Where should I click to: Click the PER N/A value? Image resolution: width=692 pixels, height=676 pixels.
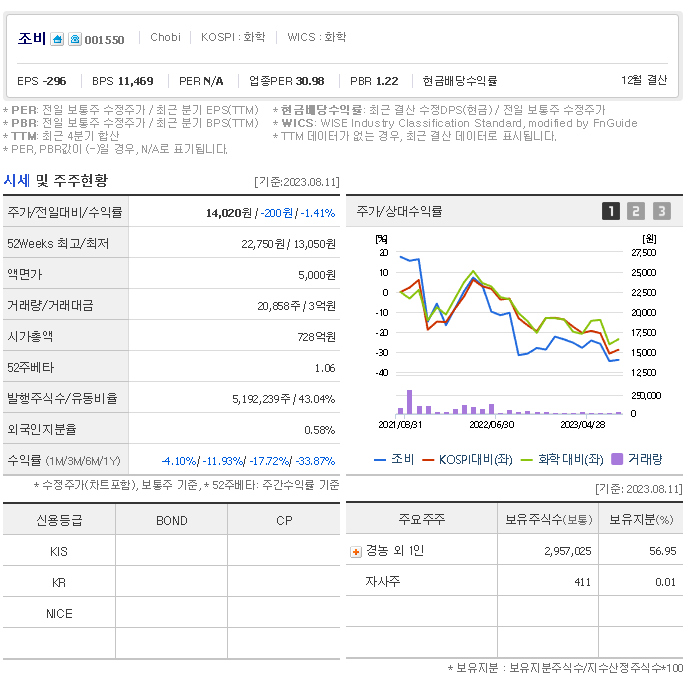point(201,81)
